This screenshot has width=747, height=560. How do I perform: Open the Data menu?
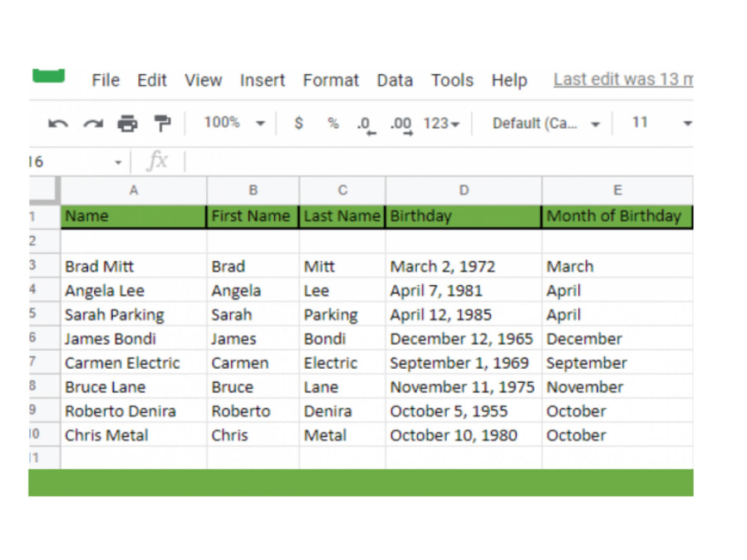394,80
